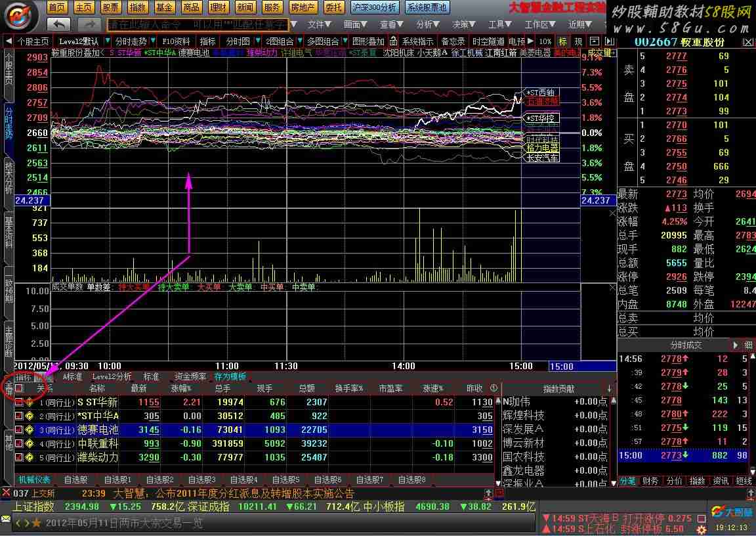Open the 文件 dropdown menu
756x536 pixels.
(319, 24)
